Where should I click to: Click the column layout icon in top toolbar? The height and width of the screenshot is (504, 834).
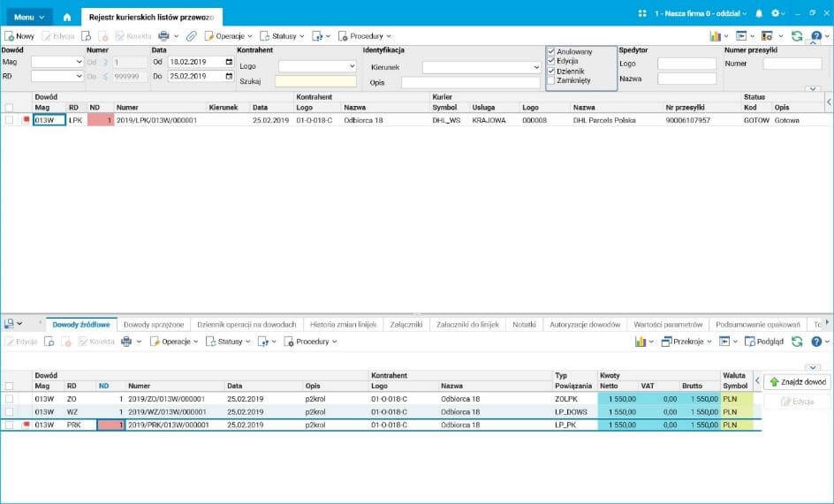pos(741,36)
